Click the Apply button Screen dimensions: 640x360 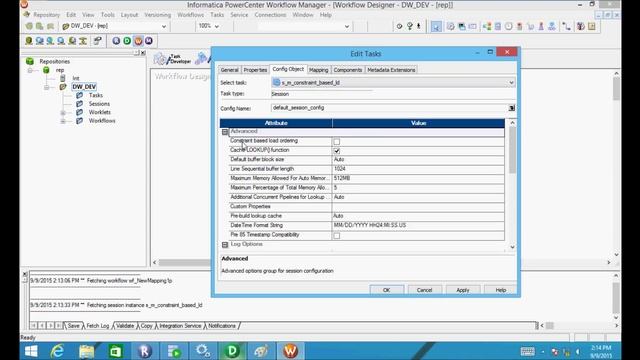pos(462,290)
